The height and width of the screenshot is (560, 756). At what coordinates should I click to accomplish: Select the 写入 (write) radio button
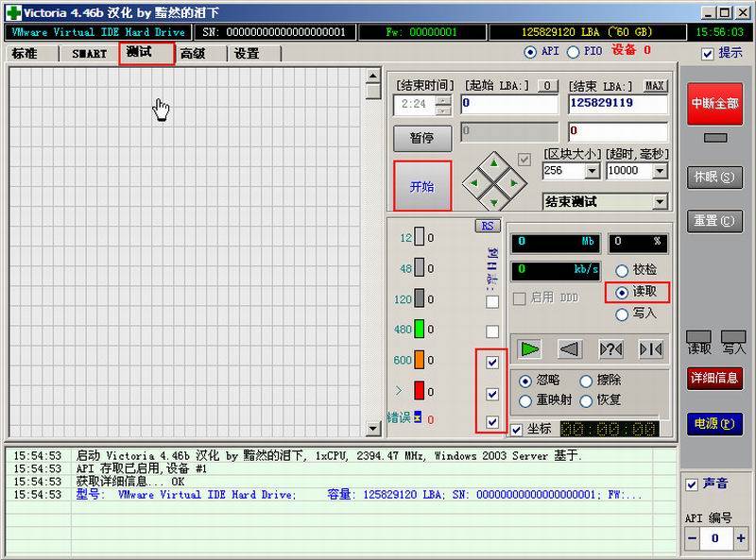pyautogui.click(x=622, y=314)
